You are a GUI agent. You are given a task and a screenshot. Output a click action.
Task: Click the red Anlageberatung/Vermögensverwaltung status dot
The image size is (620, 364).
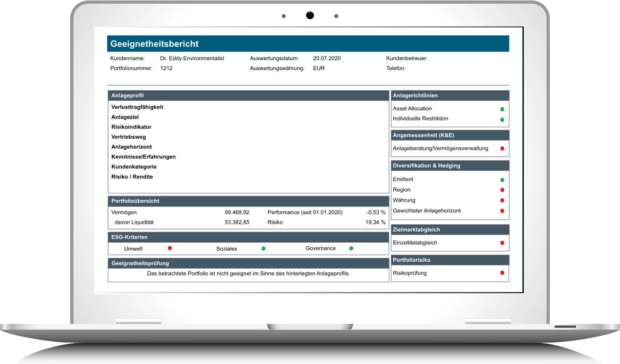502,148
